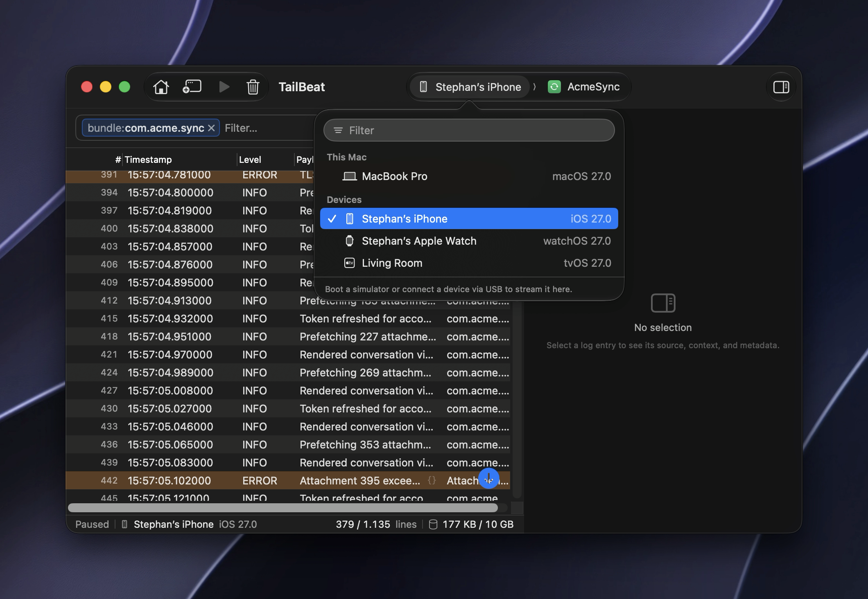
Task: Clear logs with the trash icon
Action: click(x=253, y=87)
